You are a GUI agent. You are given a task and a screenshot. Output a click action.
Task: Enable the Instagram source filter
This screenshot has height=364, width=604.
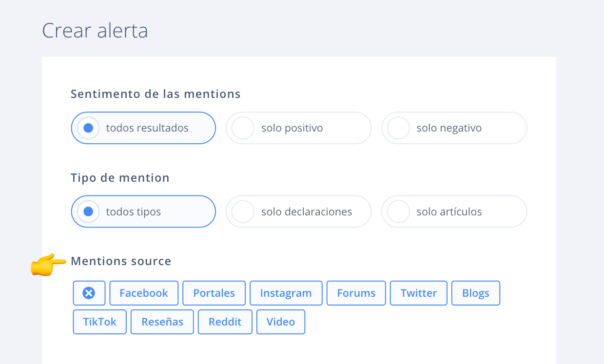(x=286, y=293)
